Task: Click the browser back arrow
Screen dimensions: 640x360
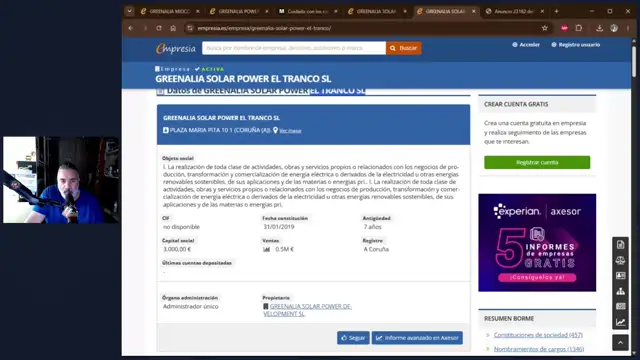Action: pyautogui.click(x=131, y=28)
